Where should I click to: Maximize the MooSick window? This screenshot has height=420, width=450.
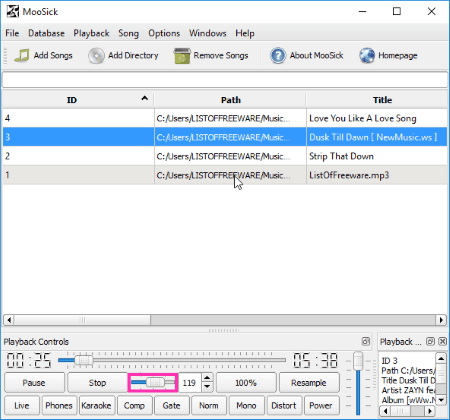tap(397, 11)
